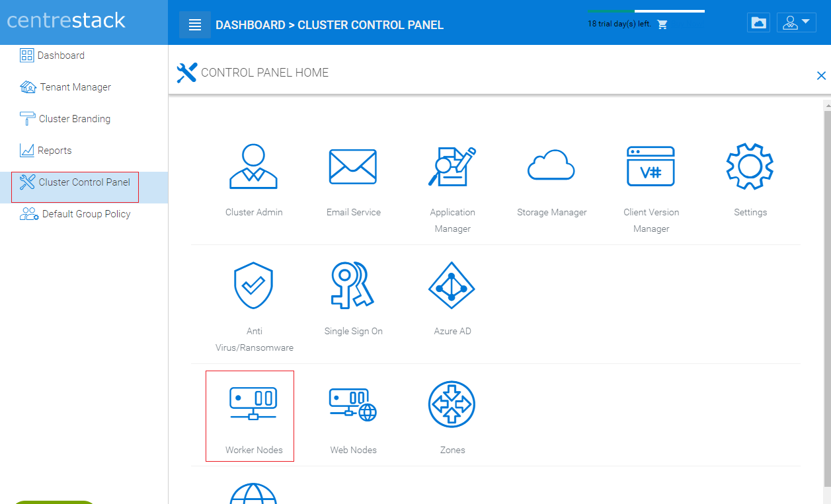This screenshot has width=831, height=504.
Task: Click the trial days progress bar
Action: (646, 11)
